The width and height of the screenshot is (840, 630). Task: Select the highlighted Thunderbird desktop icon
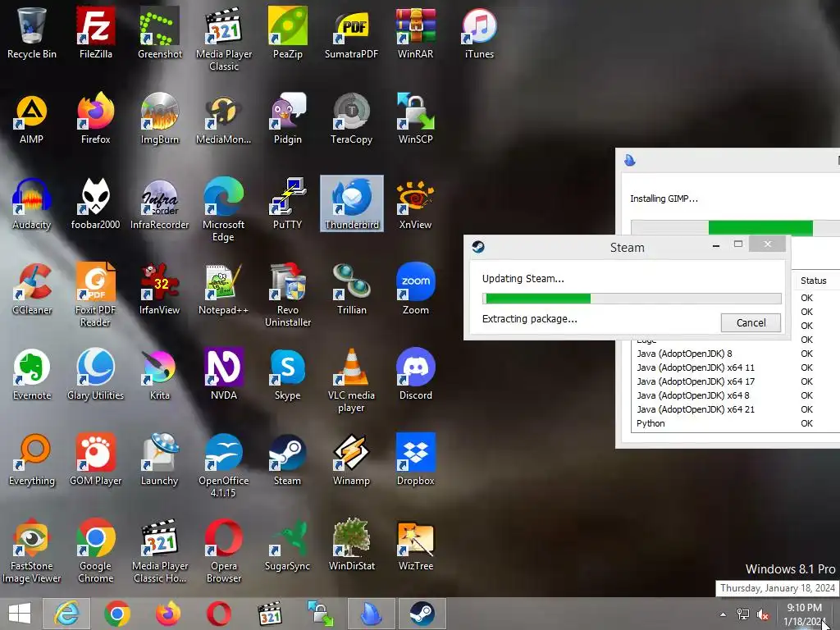click(x=351, y=203)
